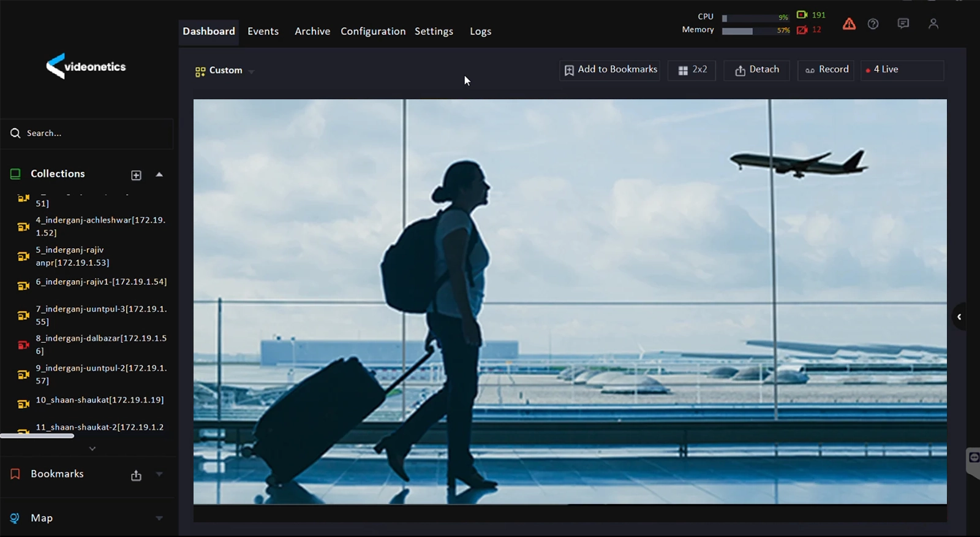Screen dimensions: 980x537
Task: Open the user profile icon
Action: pos(933,24)
